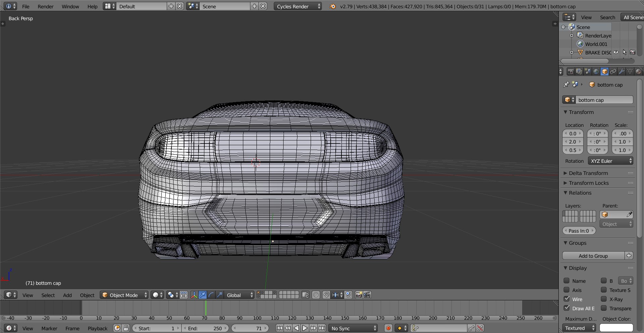Enable the Texture Space checkbox

(604, 290)
